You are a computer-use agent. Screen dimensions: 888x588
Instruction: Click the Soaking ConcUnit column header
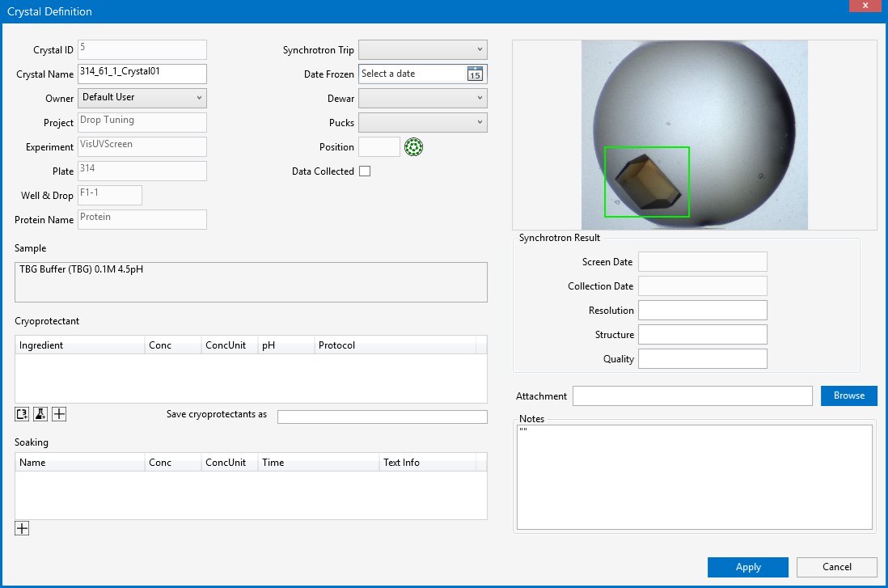[x=230, y=463]
